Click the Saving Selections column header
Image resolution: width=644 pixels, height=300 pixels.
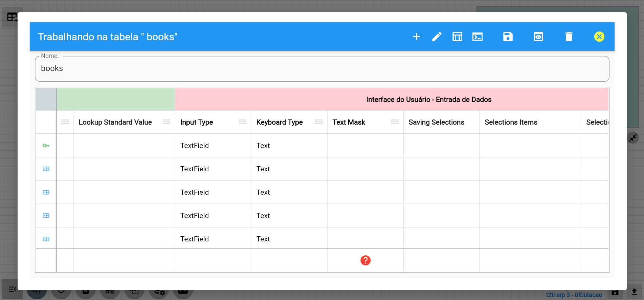click(x=437, y=122)
